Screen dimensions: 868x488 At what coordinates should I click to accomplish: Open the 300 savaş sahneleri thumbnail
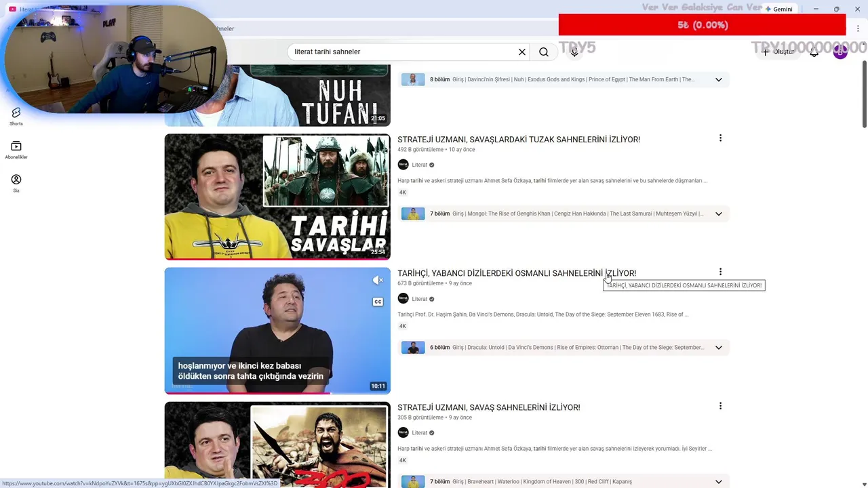coord(277,445)
